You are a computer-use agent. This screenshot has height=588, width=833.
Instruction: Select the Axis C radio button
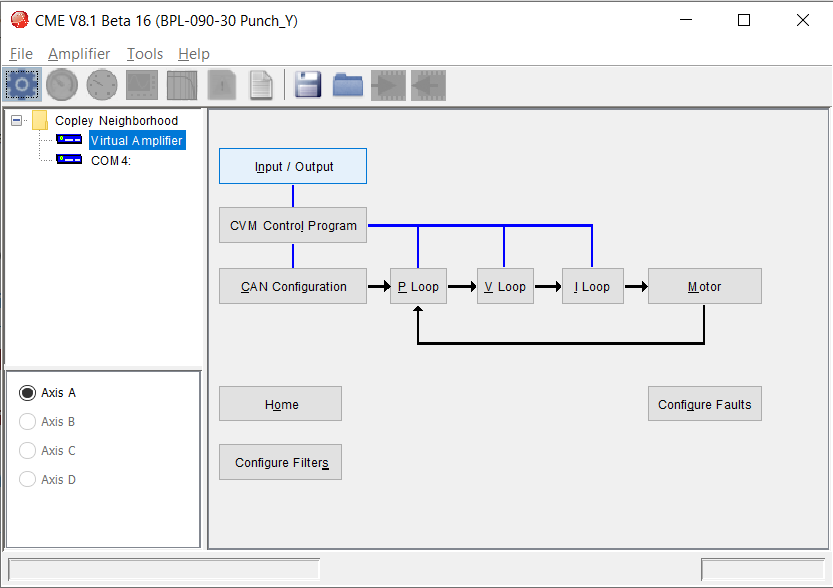click(28, 450)
